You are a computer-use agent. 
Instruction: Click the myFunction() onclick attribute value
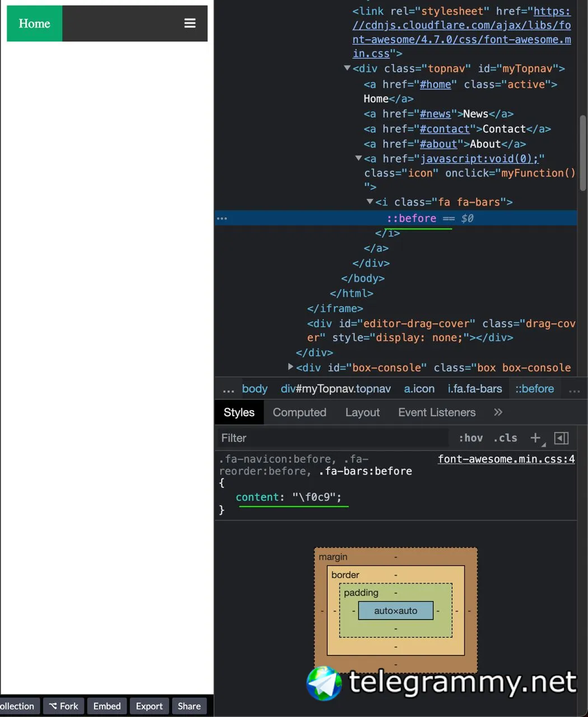(538, 173)
